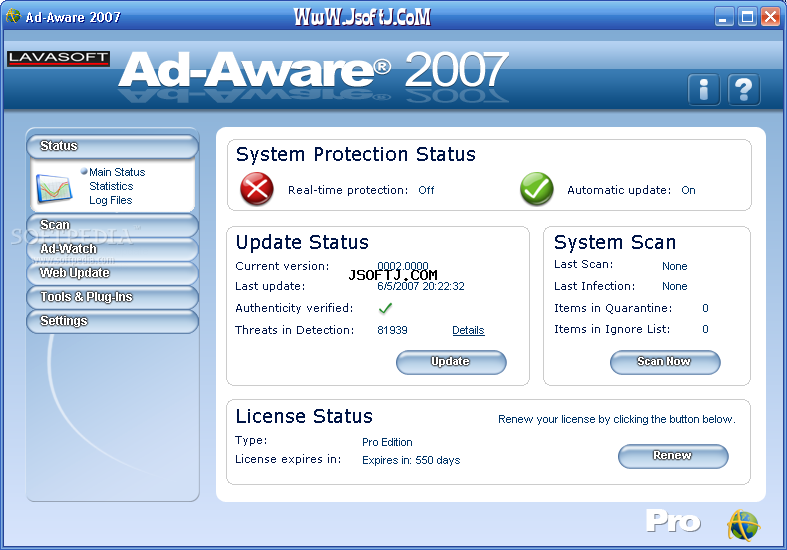Click the red X real-time protection icon
Screen dimensions: 787x550
coord(257,189)
